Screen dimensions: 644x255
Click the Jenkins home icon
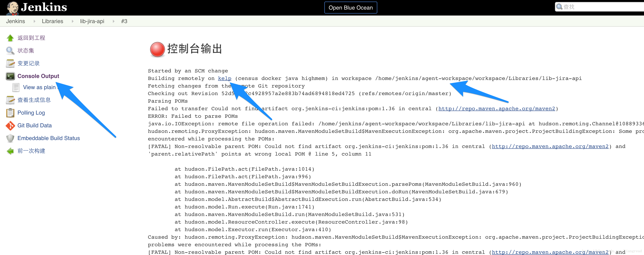point(12,7)
